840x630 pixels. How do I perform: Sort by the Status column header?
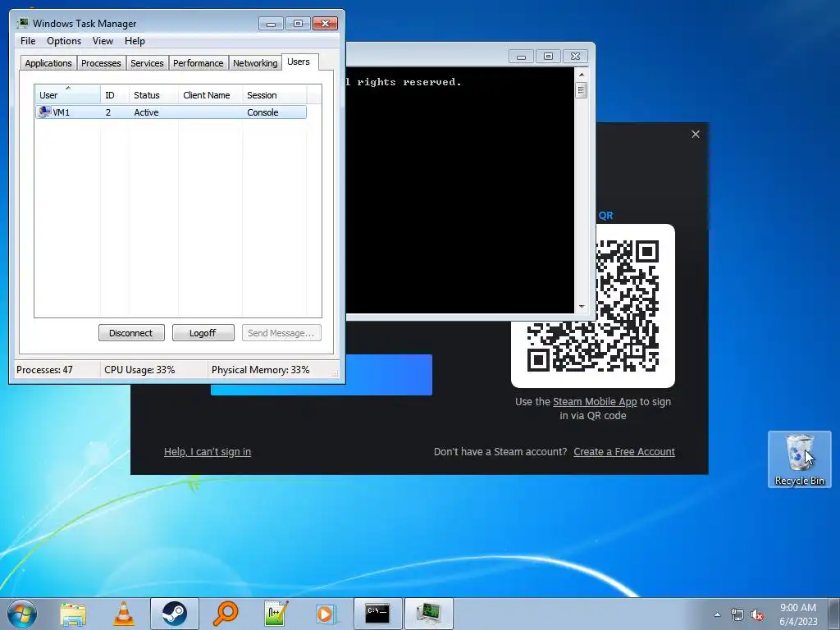point(153,95)
